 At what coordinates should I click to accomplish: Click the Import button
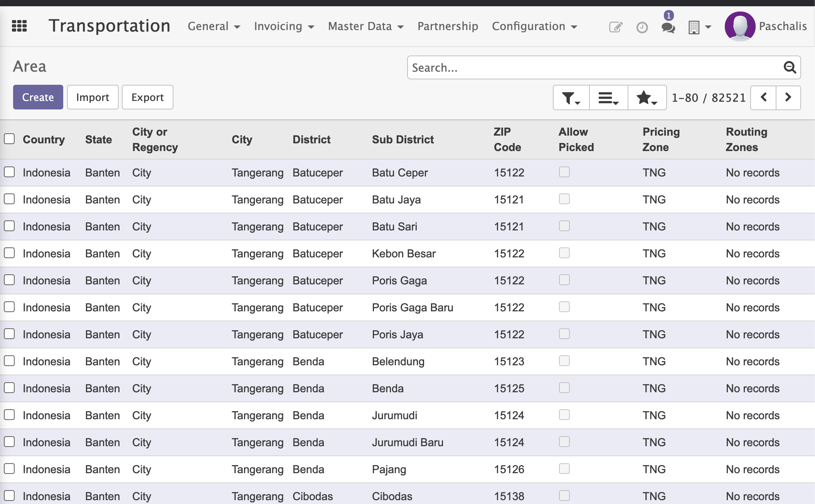point(93,97)
